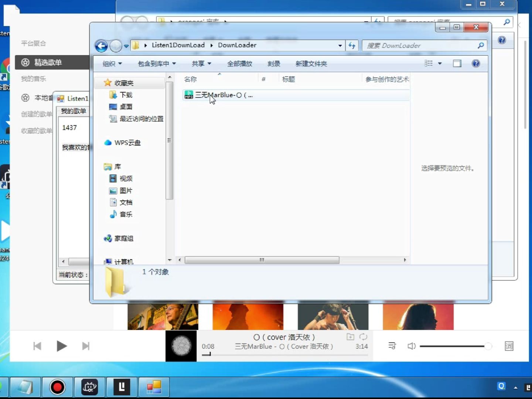Click the DownLoader search field

[419, 45]
